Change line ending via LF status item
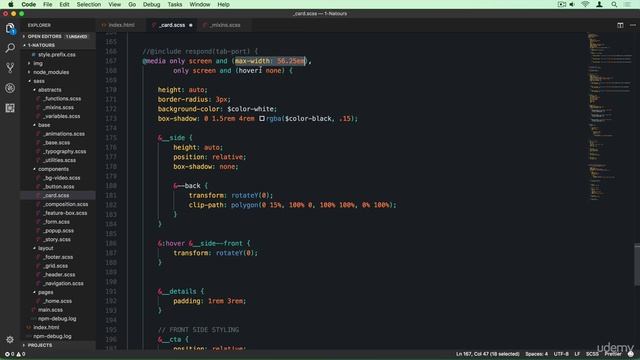Screen dimensions: 640x360 (x=577, y=354)
